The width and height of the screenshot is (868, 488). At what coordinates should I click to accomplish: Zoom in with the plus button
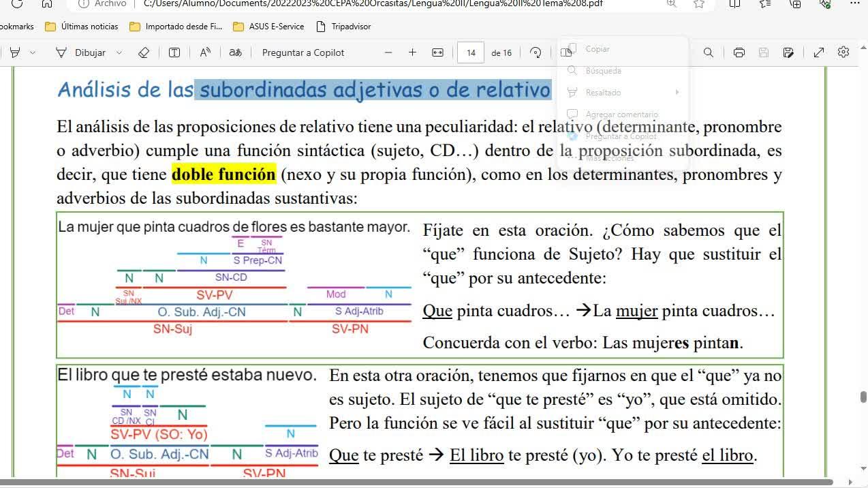coord(412,52)
